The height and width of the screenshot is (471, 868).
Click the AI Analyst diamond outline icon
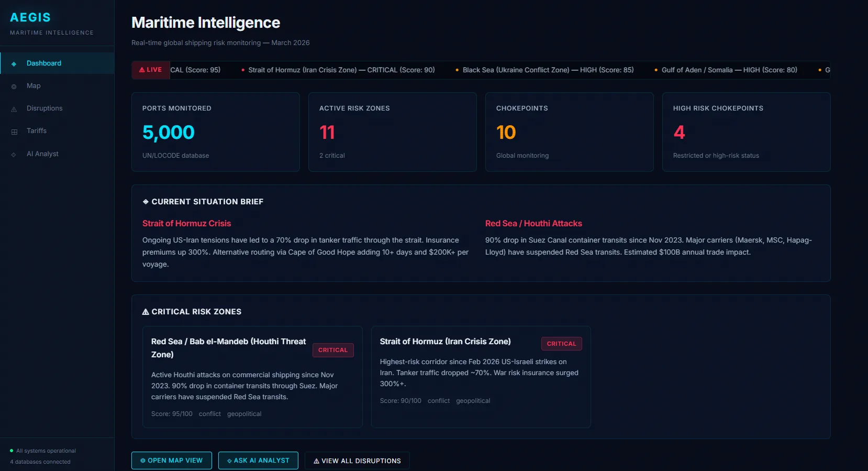(14, 155)
